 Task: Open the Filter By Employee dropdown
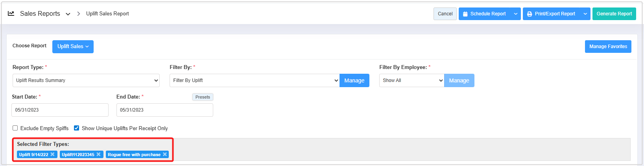tap(411, 80)
